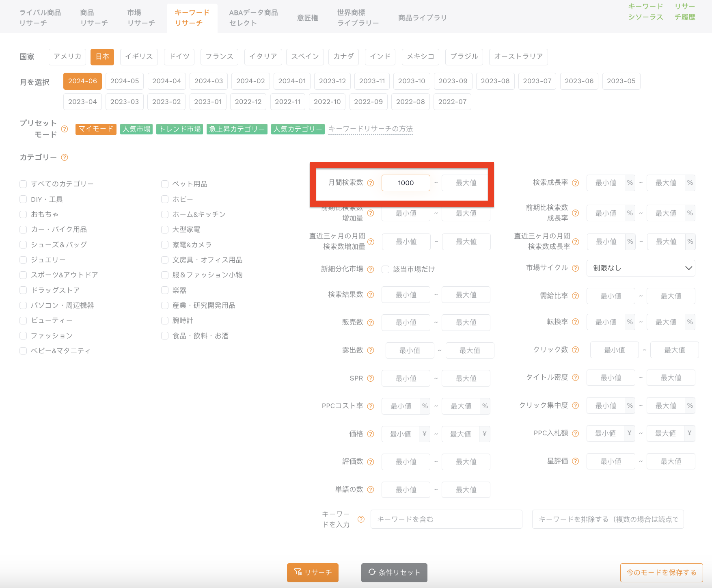Click 今のモードを保存する button
This screenshot has width=712, height=588.
point(662,573)
